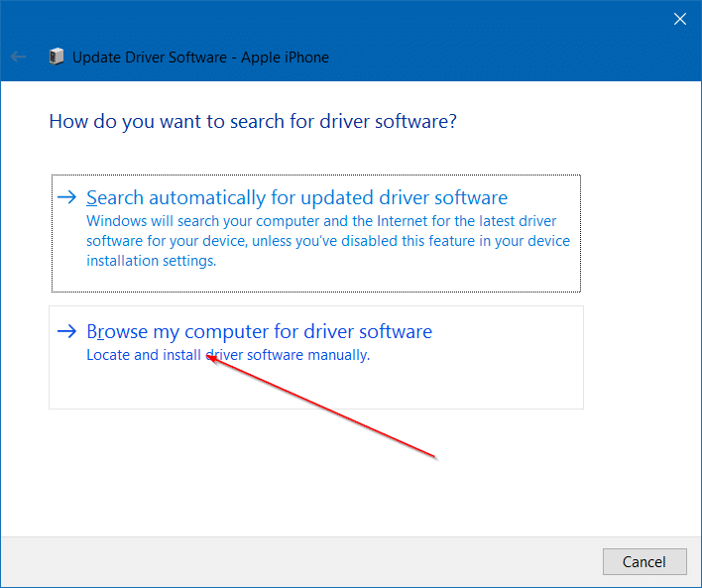Click the back arrow in title bar

click(x=19, y=57)
